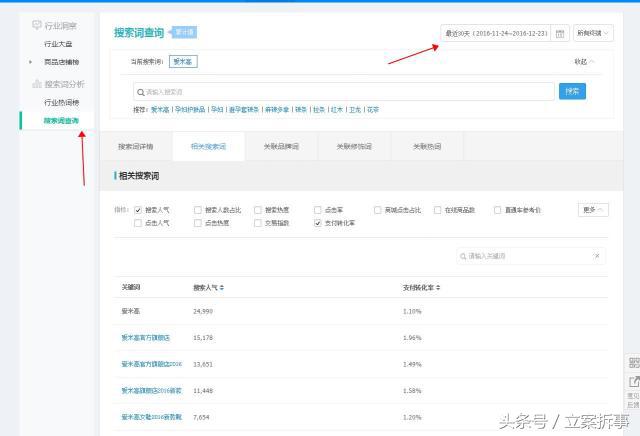Open keyword link in the 15,178 row
Image resolution: width=640 pixels, height=436 pixels.
145,338
